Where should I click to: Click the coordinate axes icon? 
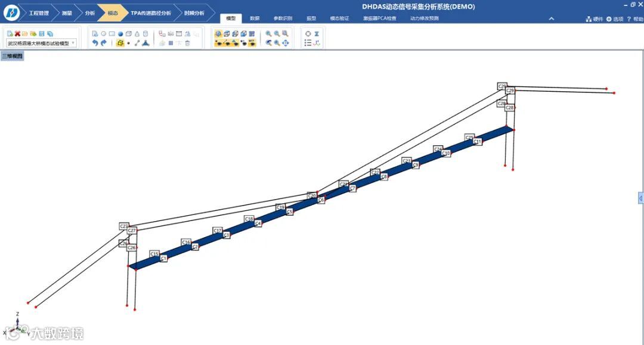point(317,43)
